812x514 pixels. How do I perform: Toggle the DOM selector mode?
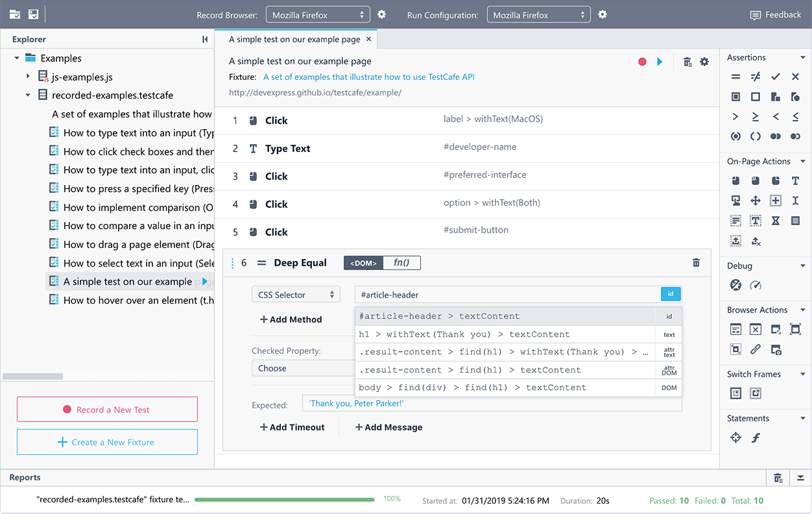pyautogui.click(x=363, y=263)
